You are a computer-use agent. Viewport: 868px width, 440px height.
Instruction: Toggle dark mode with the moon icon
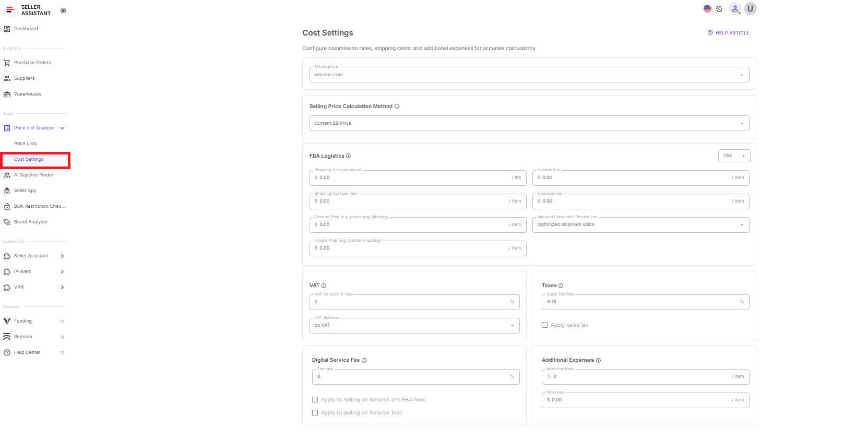(720, 9)
